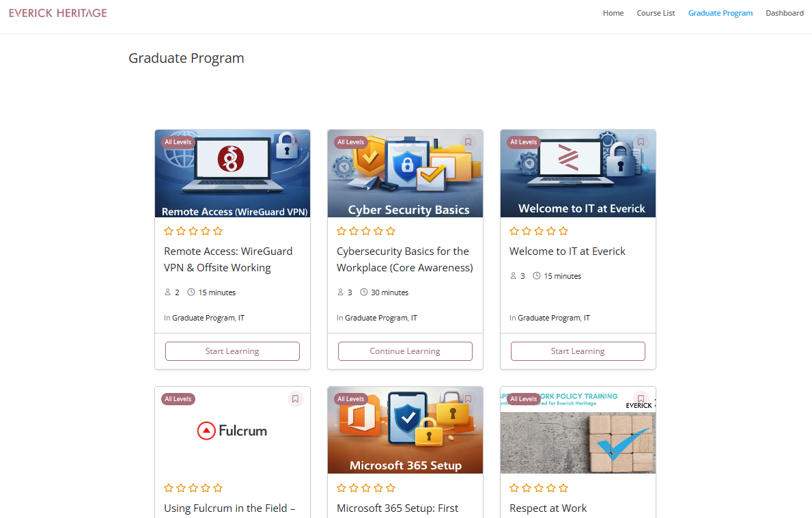This screenshot has height=518, width=812.
Task: Open the Fulcrum course thumbnail
Action: click(x=232, y=430)
